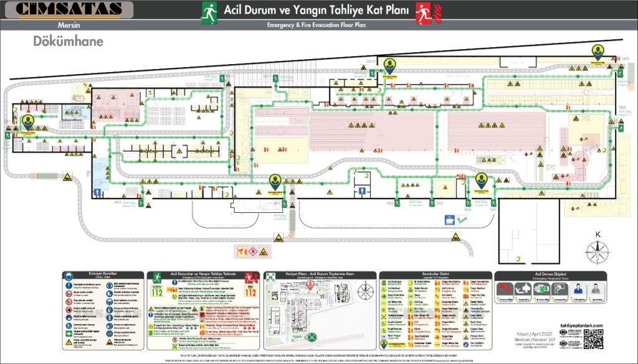Click the QR code in bottom corner
Viewport: 638px width, 364px height.
click(594, 339)
